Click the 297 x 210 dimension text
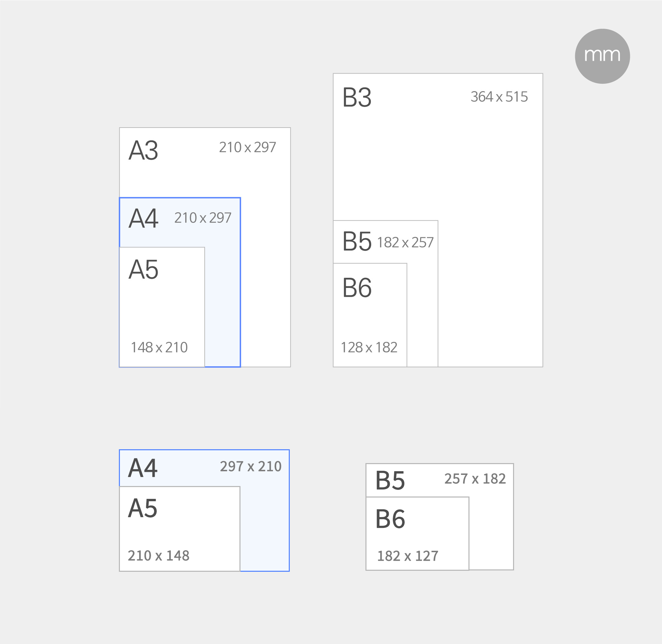Screen dimensions: 662x644 (x=251, y=467)
